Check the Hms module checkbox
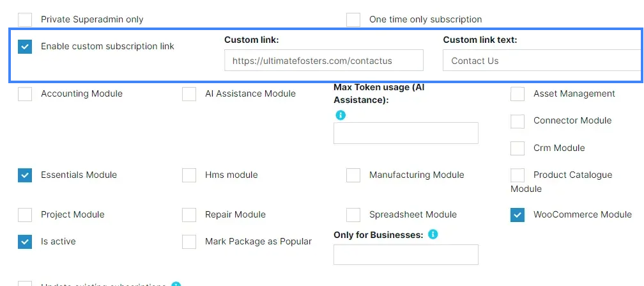Screen dimensions: 644x286 (x=189, y=175)
